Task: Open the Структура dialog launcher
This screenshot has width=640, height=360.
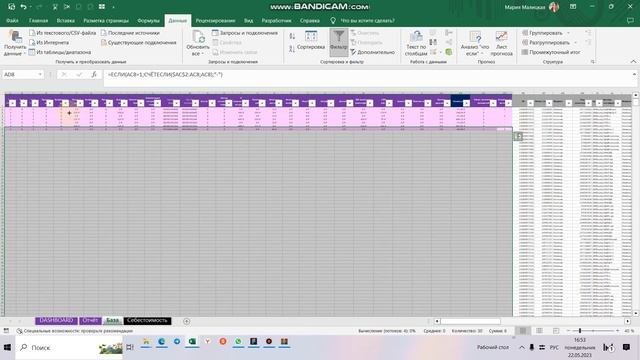Action: point(593,62)
